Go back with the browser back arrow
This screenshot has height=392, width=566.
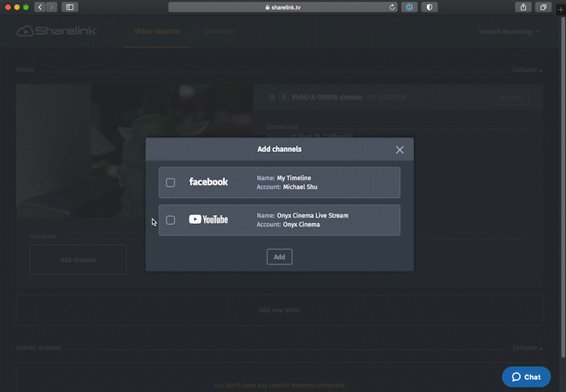(40, 7)
